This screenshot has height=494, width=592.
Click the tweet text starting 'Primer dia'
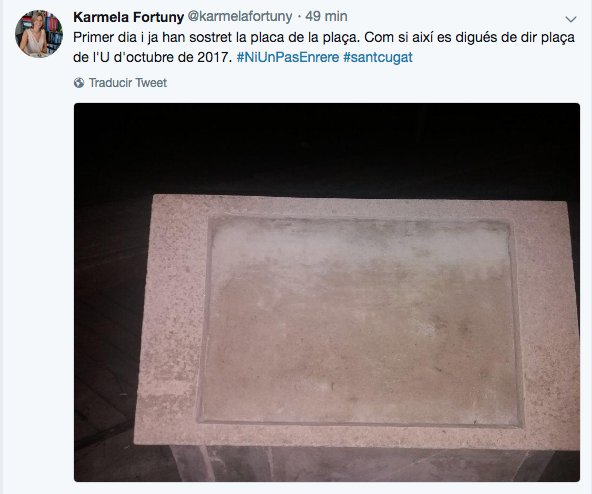pyautogui.click(x=324, y=47)
